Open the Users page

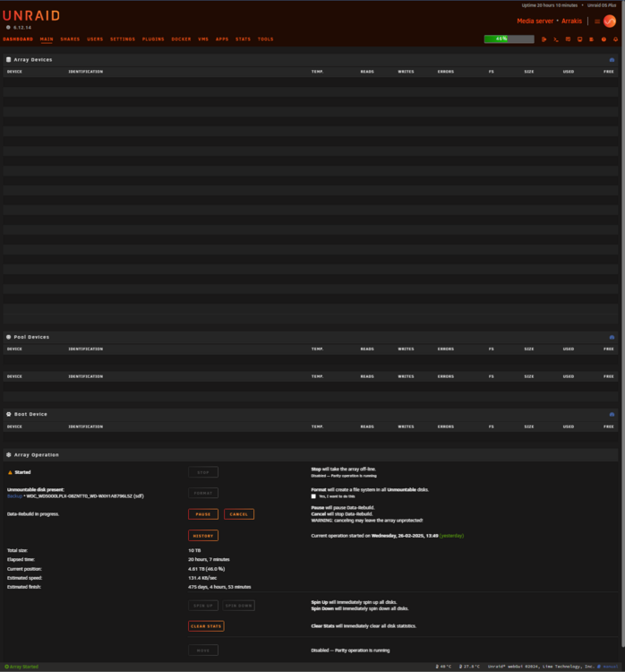tap(95, 39)
